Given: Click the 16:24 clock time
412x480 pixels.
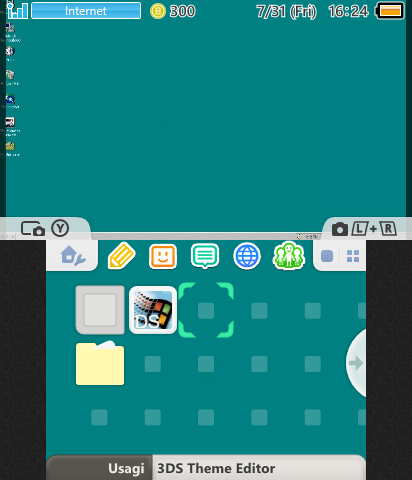Looking at the screenshot, I should [x=348, y=11].
